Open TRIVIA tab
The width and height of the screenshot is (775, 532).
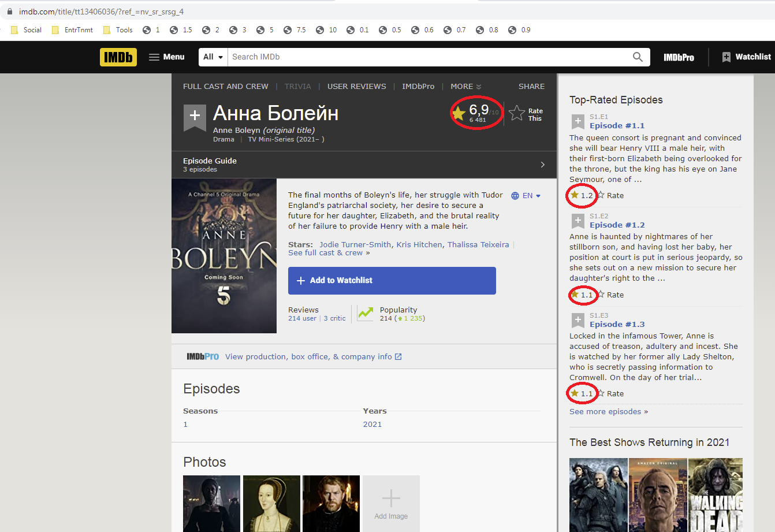[297, 87]
